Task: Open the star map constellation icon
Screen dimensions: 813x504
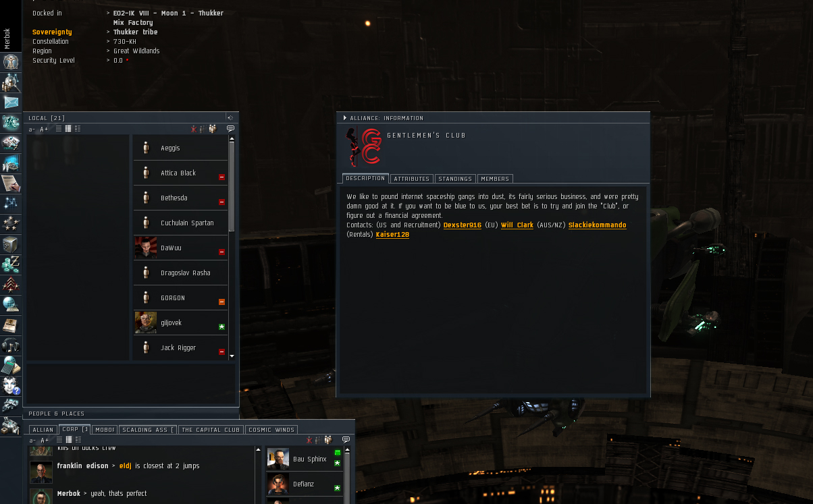Action: coord(11,203)
